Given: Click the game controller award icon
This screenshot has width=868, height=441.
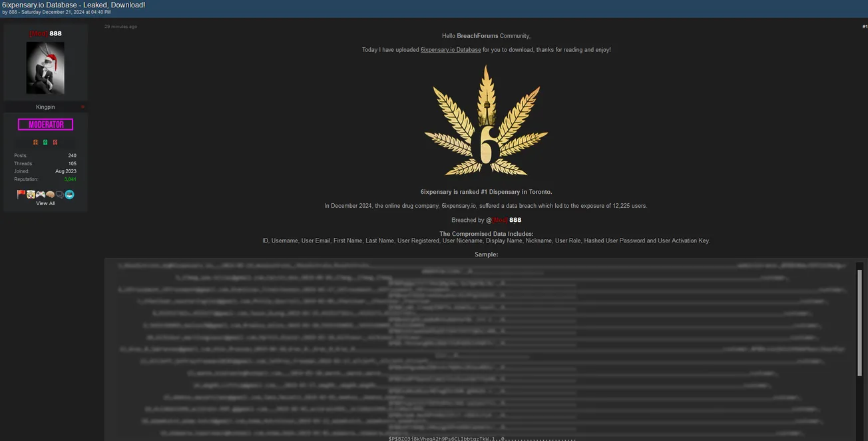Looking at the screenshot, I should click(x=41, y=194).
